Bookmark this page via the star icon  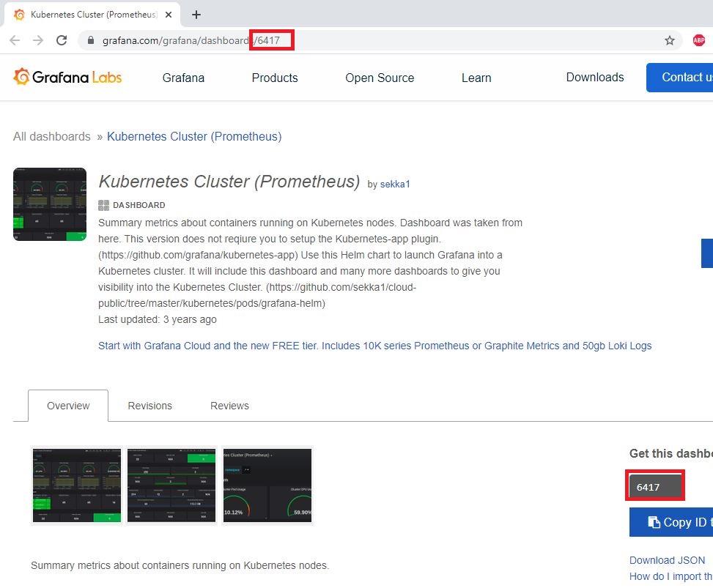[669, 41]
